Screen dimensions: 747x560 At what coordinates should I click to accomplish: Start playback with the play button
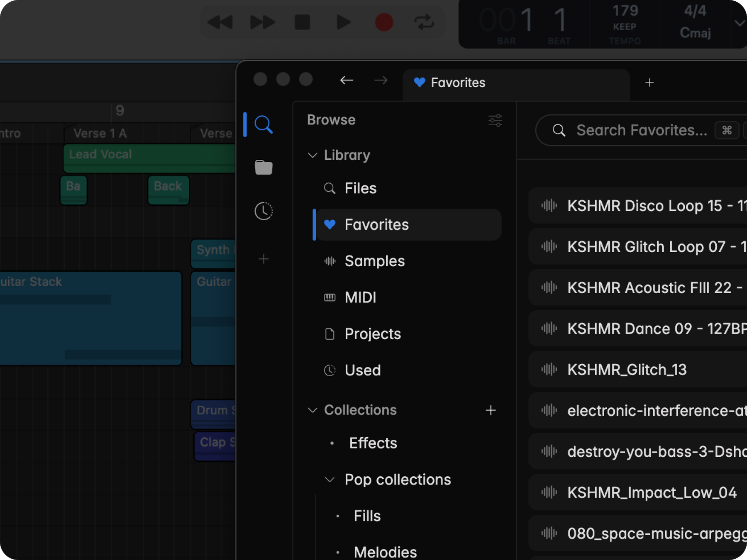tap(343, 22)
